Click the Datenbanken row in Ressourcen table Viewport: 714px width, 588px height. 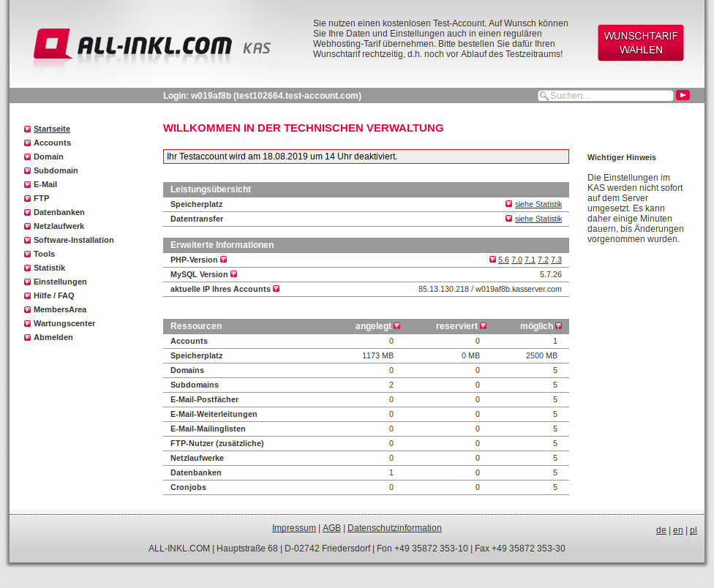tap(366, 473)
